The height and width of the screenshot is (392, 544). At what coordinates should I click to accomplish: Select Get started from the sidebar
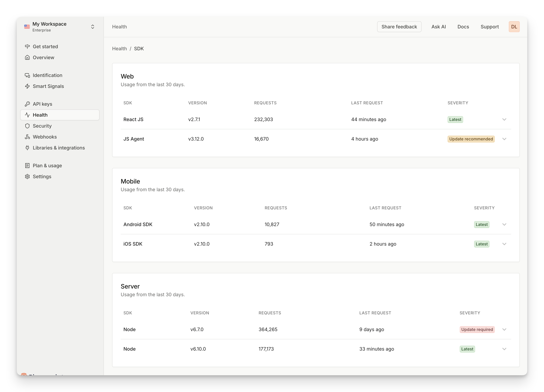[x=45, y=46]
